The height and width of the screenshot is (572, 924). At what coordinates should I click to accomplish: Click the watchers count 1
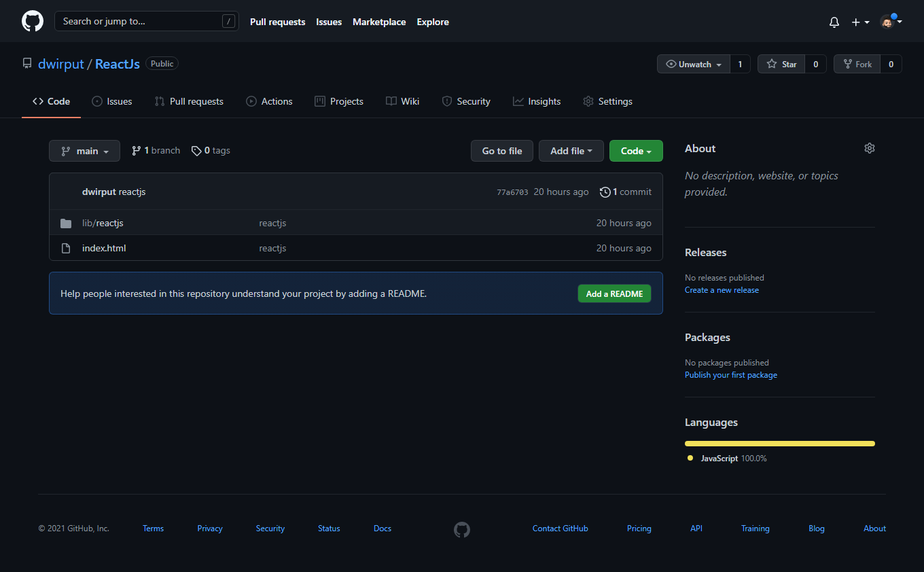pos(740,64)
